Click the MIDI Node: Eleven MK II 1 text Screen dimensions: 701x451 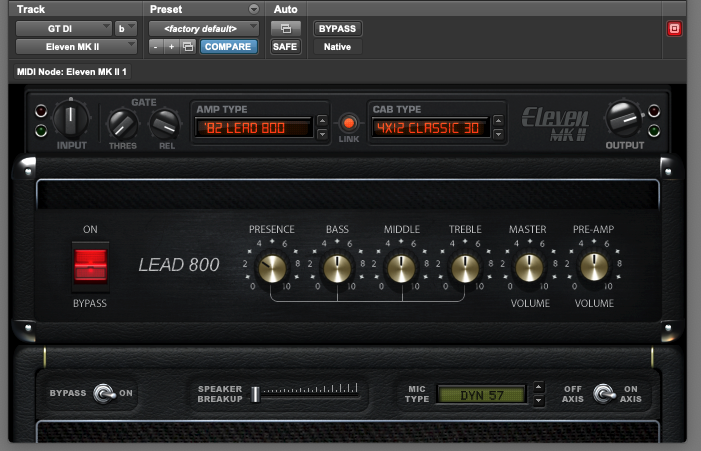(72, 72)
